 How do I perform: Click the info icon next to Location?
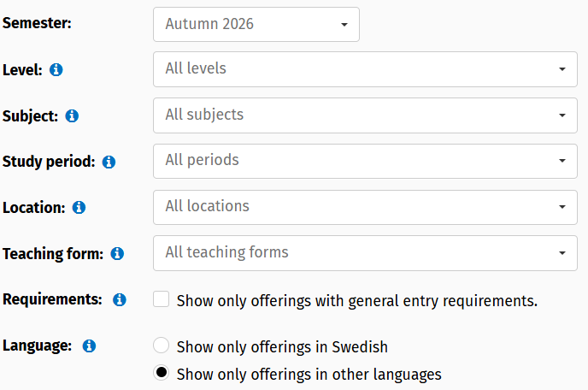point(79,207)
